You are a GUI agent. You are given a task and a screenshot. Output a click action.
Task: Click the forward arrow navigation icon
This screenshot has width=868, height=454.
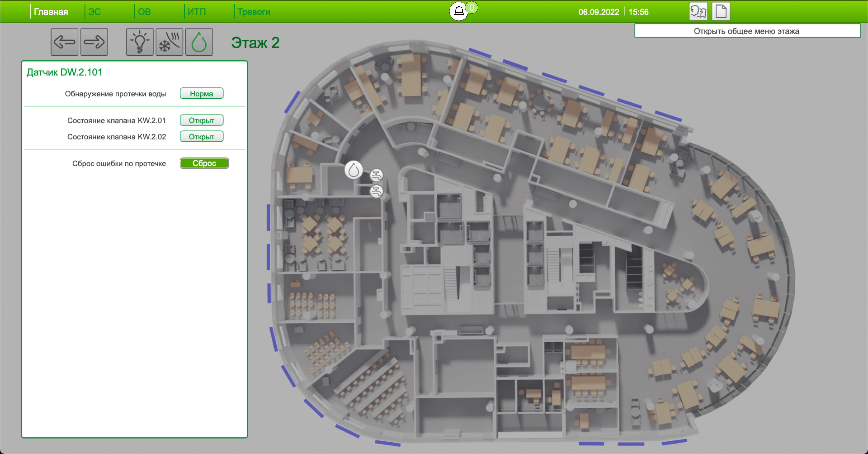[x=94, y=42]
